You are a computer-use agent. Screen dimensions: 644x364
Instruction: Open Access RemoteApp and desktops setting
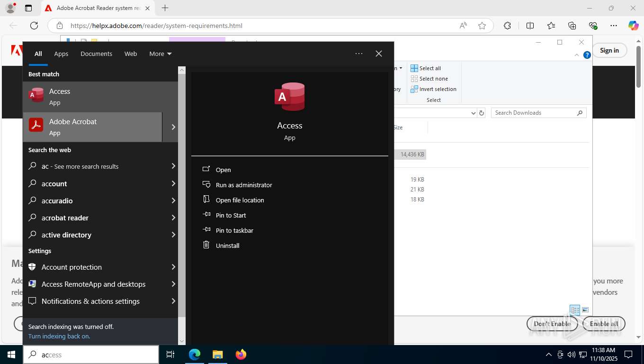pos(95,284)
